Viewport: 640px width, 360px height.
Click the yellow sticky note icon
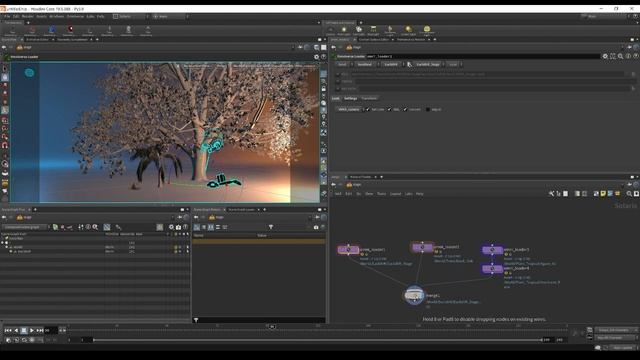point(603,193)
